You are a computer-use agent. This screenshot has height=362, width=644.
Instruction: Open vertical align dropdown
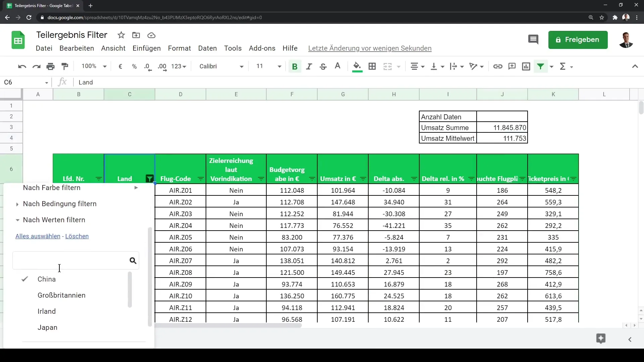(x=437, y=66)
